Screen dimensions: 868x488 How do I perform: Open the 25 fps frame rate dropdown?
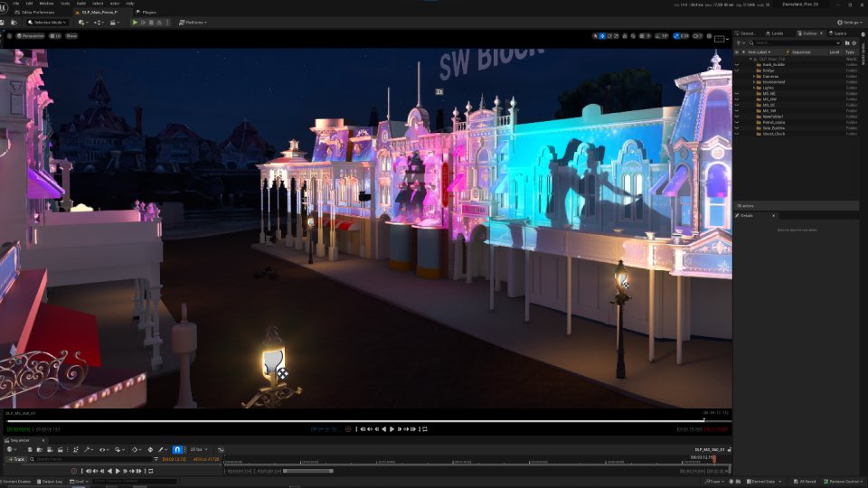(199, 450)
